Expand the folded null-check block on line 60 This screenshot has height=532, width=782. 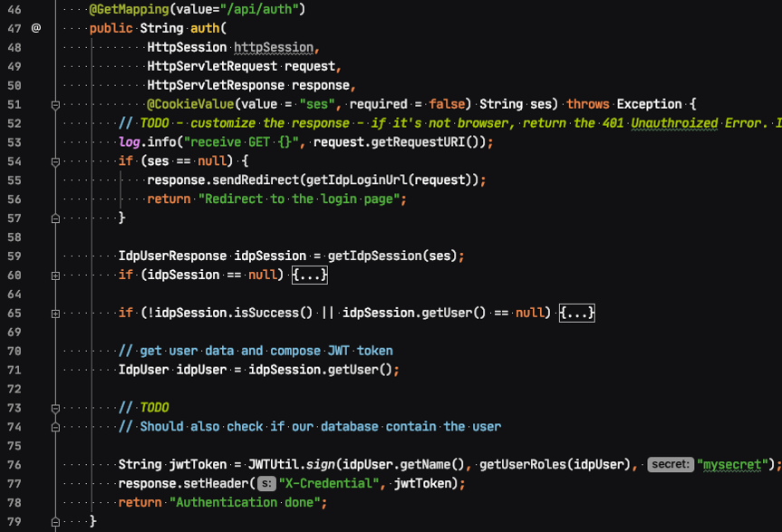(54, 275)
